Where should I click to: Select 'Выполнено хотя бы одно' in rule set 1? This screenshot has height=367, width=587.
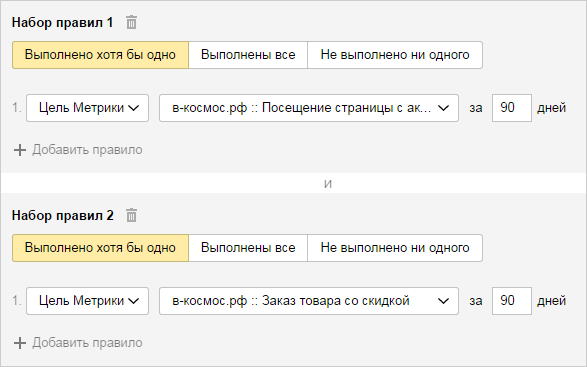(x=100, y=55)
